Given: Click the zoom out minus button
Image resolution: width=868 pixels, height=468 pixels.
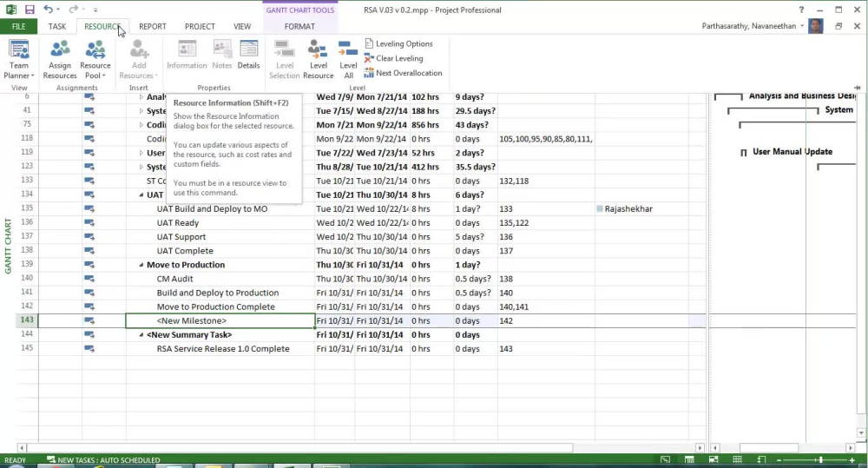Looking at the screenshot, I should [779, 460].
